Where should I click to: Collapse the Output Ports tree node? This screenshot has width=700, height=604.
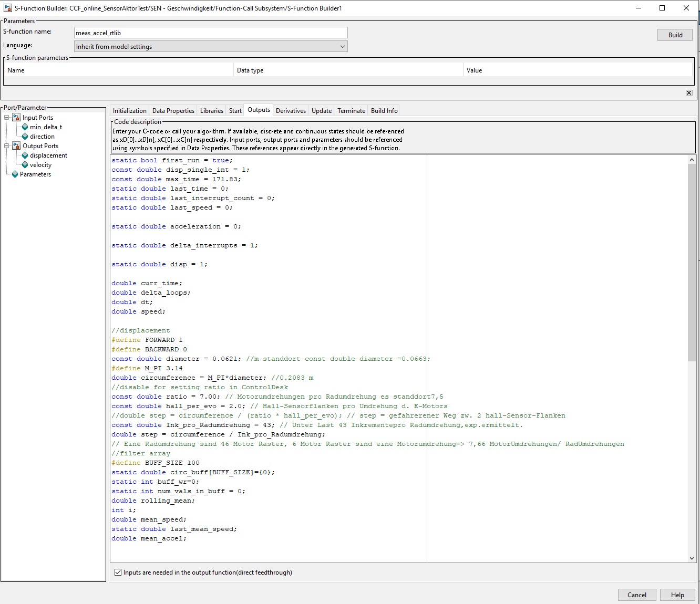[7, 146]
